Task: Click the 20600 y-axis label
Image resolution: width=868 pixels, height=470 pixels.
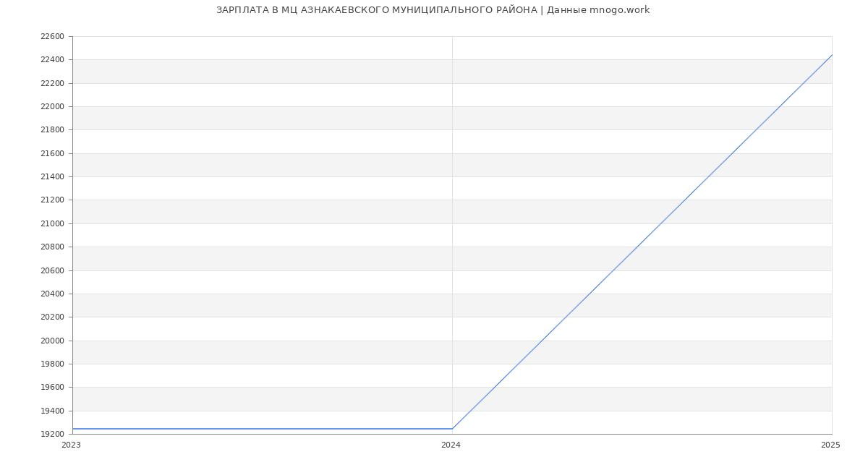Action: 52,270
